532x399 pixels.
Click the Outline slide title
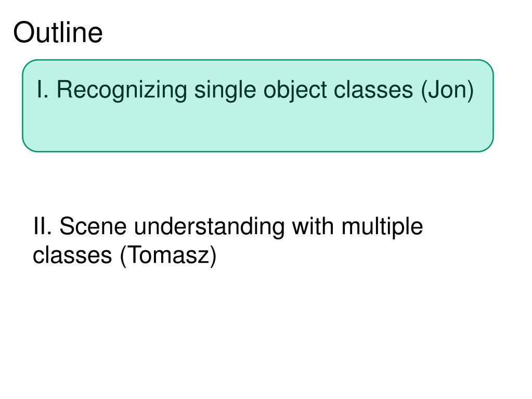click(58, 32)
